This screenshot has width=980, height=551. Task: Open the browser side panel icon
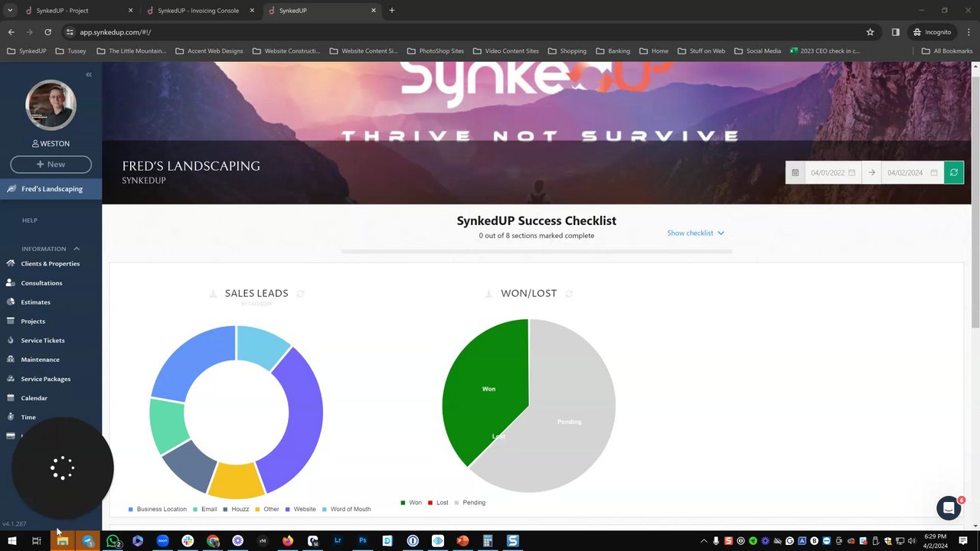895,32
